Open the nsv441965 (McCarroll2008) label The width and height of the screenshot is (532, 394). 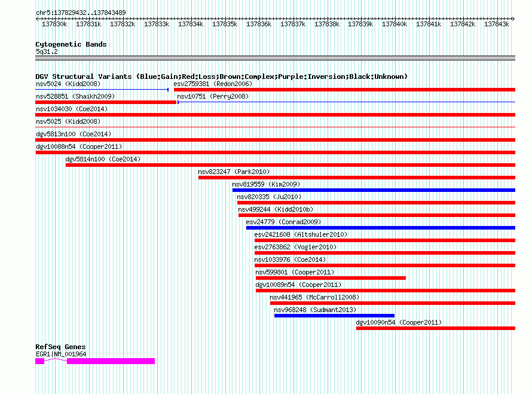pos(314,297)
